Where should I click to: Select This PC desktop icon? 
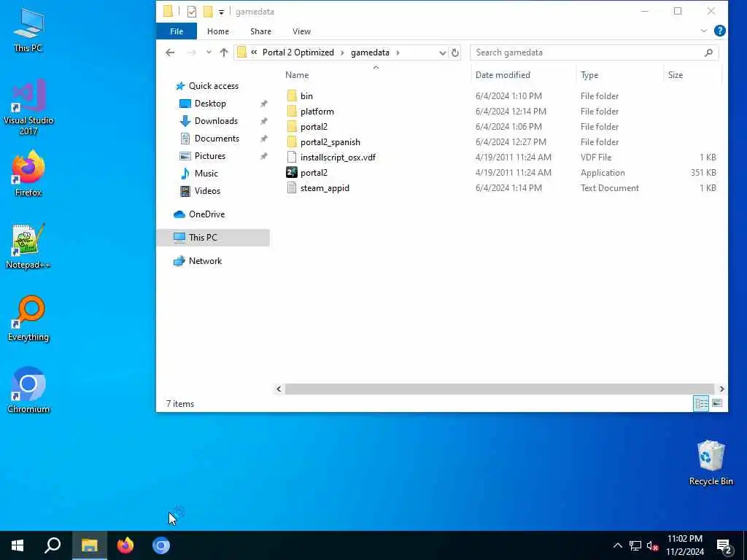coord(28,29)
